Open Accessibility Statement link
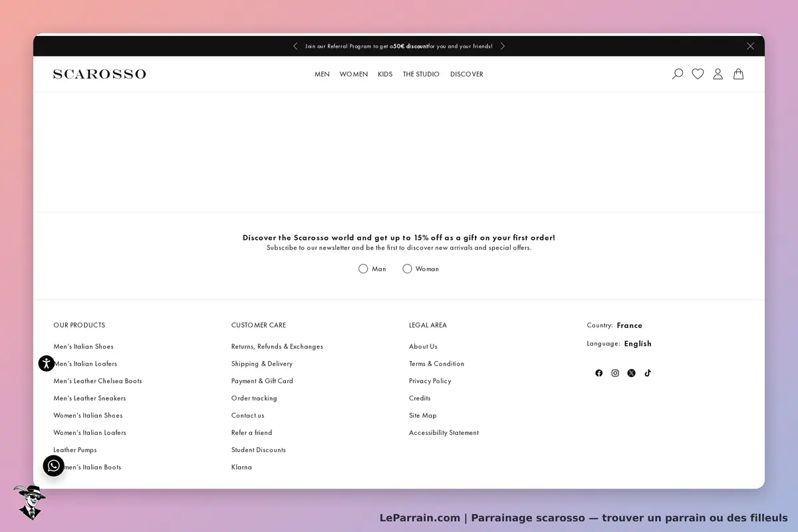798x532 pixels. coord(444,433)
